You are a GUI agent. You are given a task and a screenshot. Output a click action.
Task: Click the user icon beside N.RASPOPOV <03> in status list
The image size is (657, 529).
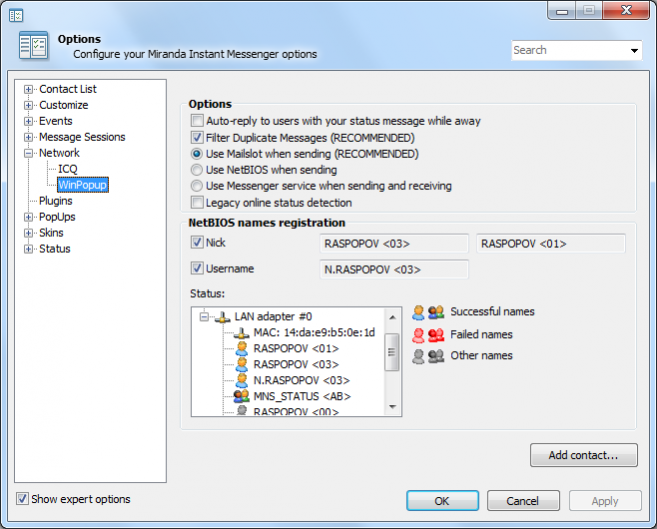click(242, 380)
